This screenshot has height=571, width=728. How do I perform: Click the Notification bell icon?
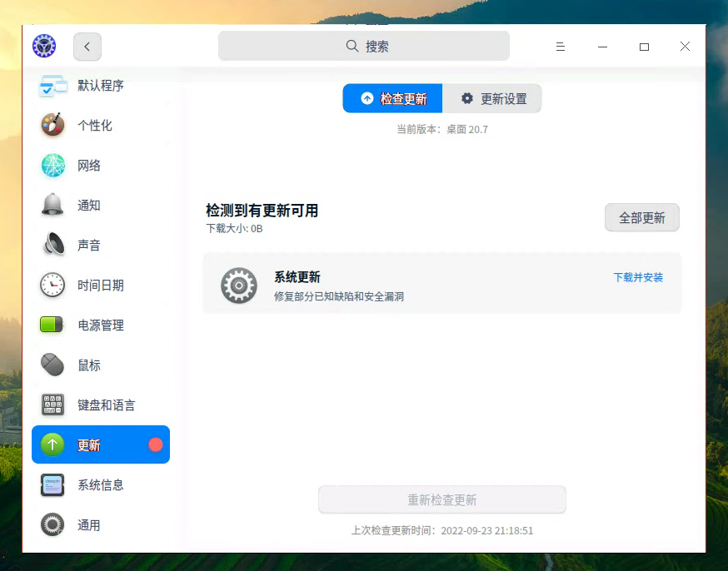tap(52, 205)
